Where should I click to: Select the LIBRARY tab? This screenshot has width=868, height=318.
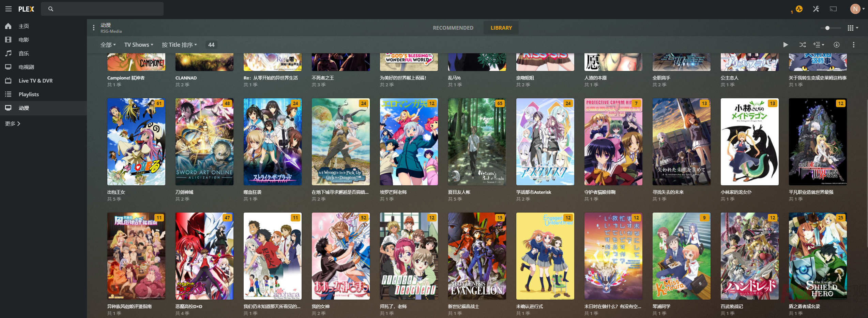501,28
